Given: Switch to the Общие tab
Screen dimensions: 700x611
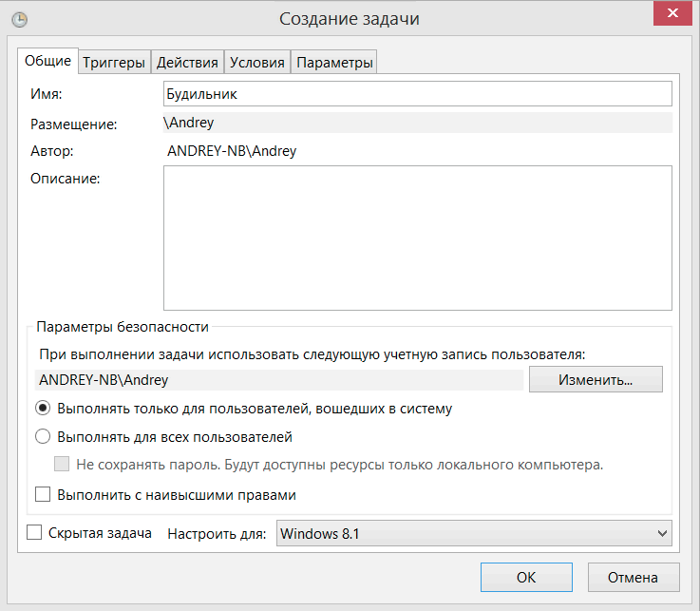Looking at the screenshot, I should 47,62.
